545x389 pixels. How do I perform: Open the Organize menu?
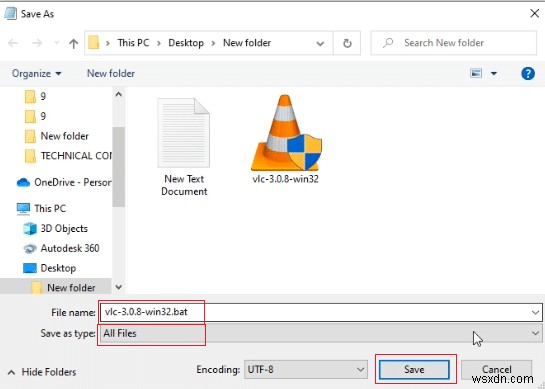click(37, 73)
